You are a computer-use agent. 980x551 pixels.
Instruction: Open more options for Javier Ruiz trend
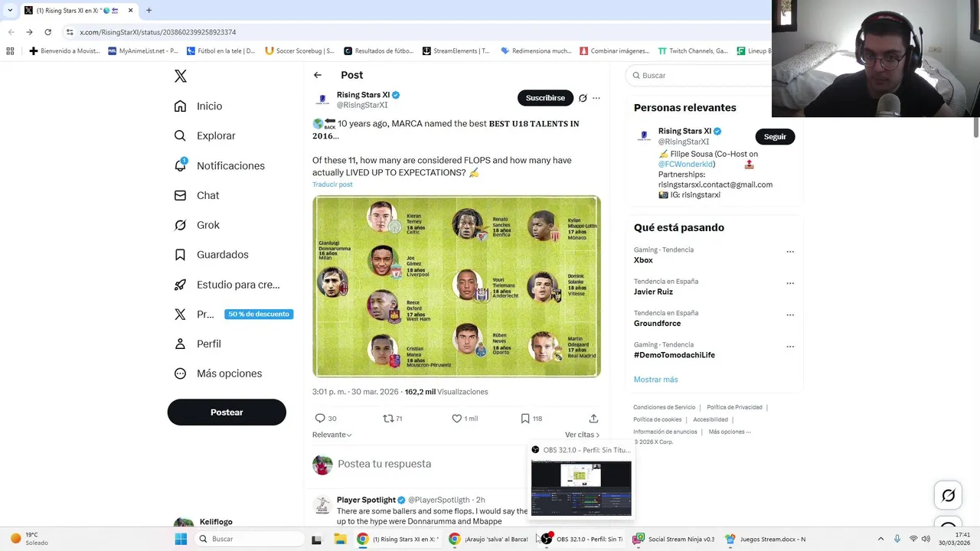[x=790, y=283]
